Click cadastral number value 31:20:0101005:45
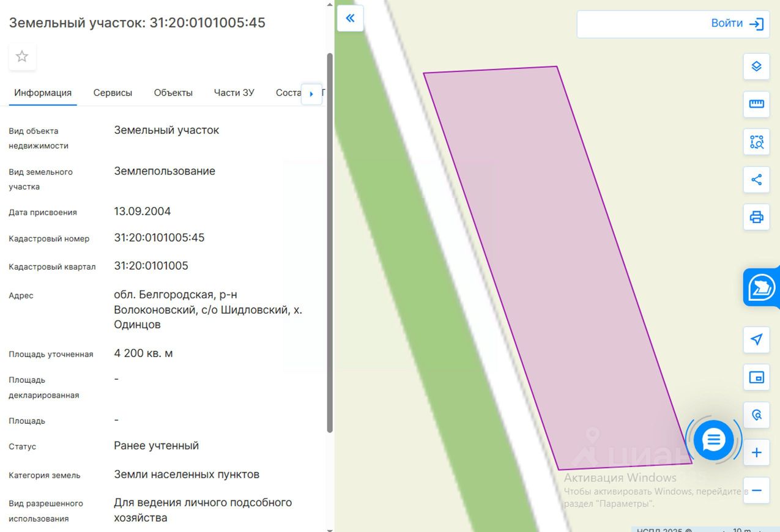This screenshot has width=780, height=532. tap(159, 238)
